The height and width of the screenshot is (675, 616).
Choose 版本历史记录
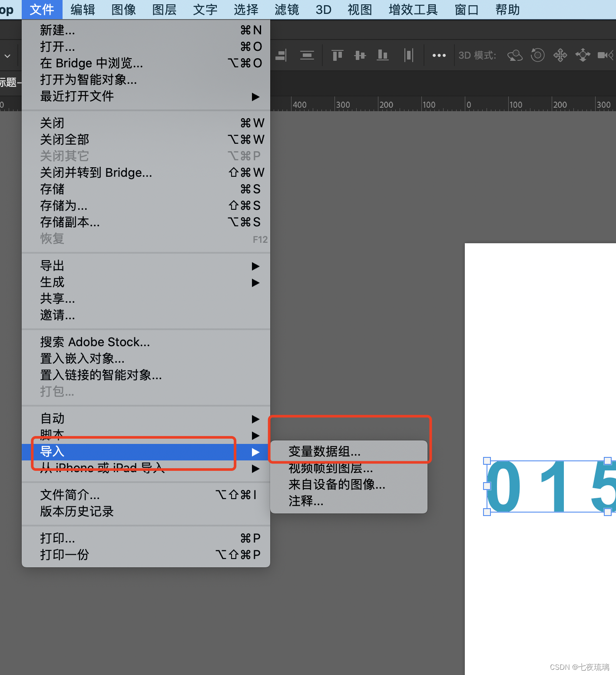pyautogui.click(x=146, y=512)
